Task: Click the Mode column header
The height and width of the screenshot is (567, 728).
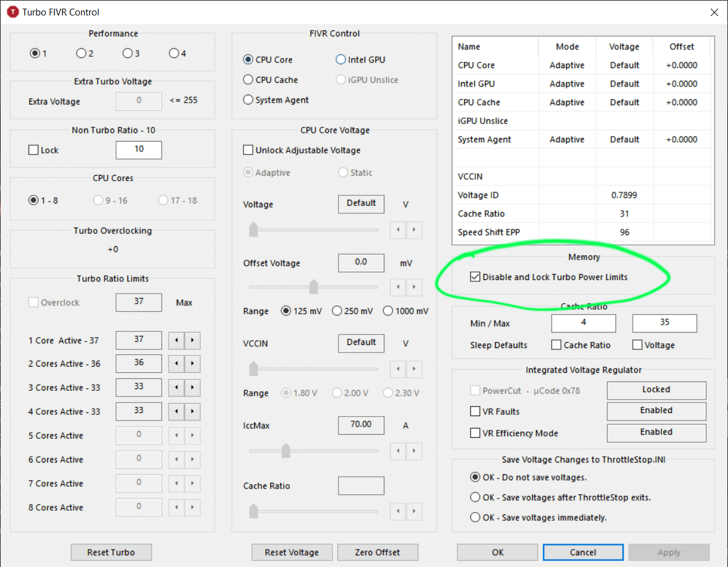Action: click(567, 46)
